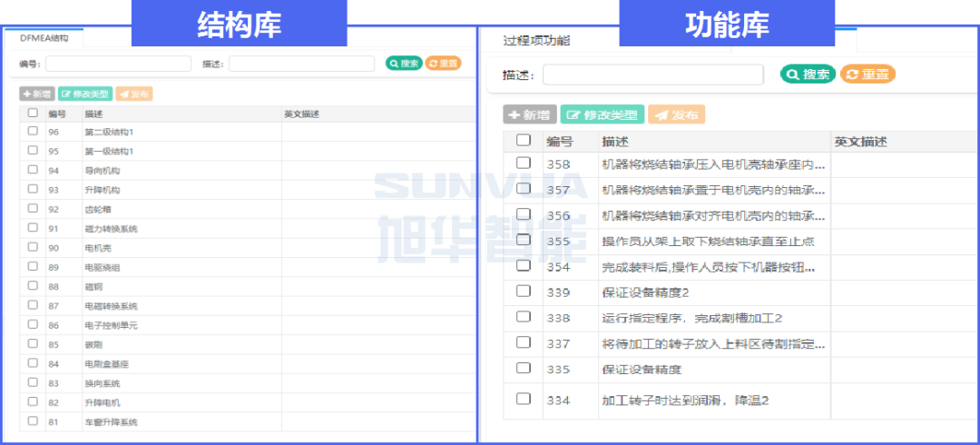This screenshot has width=980, height=445.
Task: Tick checkbox for row 358
Action: click(x=523, y=163)
